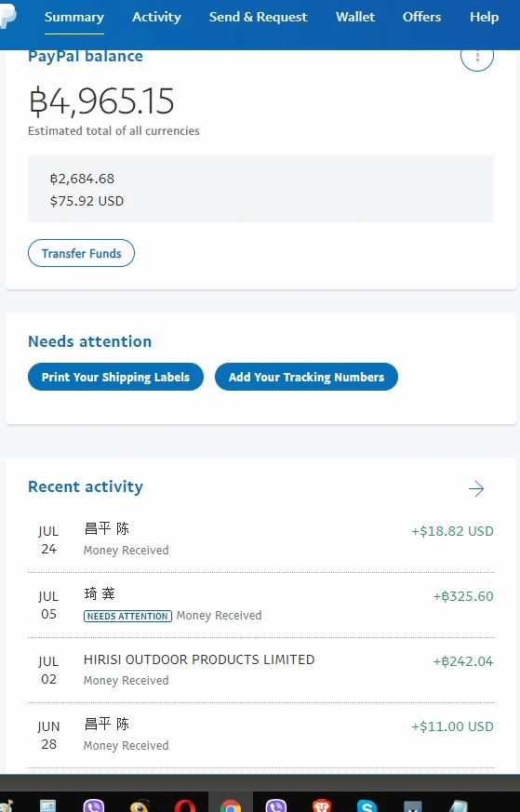The width and height of the screenshot is (520, 812).
Task: Open the first Viber icon in the taskbar
Action: [x=94, y=805]
